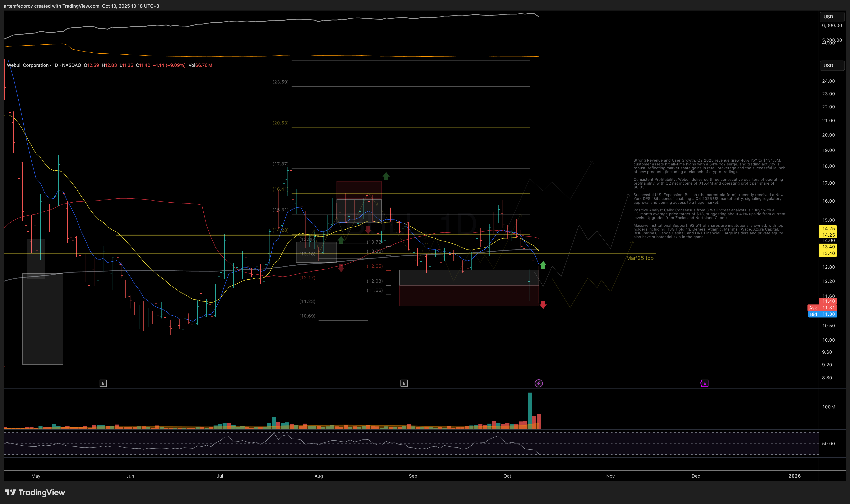Click the close value C11.40

[143, 65]
